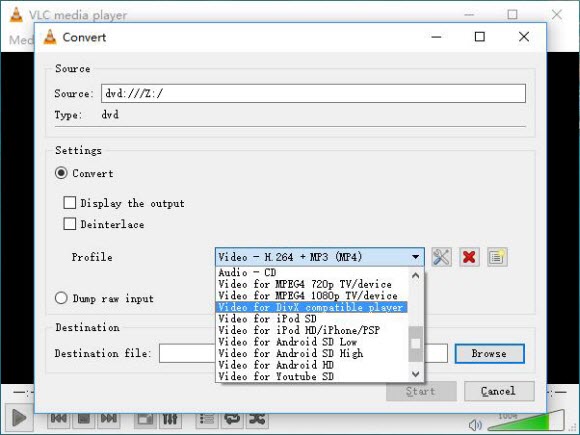The image size is (580, 435).
Task: Choose Video for Android SD Low
Action: tap(311, 341)
